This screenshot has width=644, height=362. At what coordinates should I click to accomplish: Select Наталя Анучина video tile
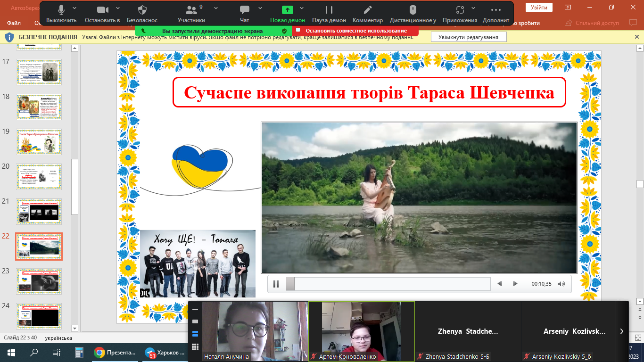point(255,331)
